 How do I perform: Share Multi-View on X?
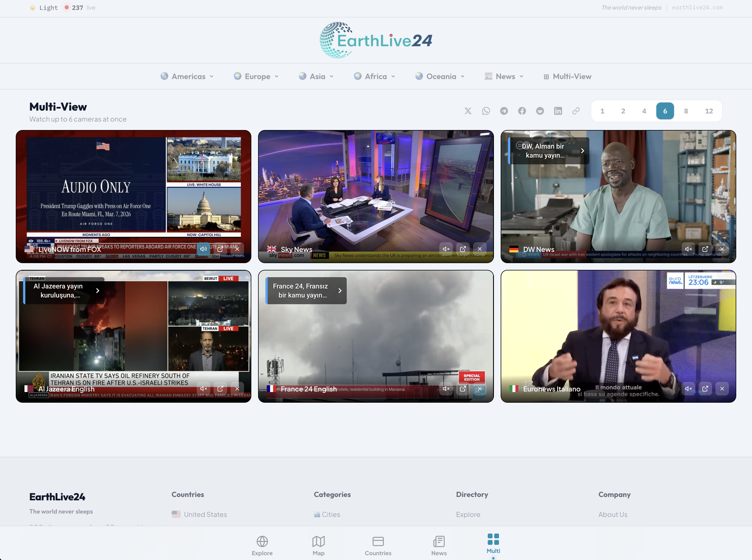[x=468, y=111]
